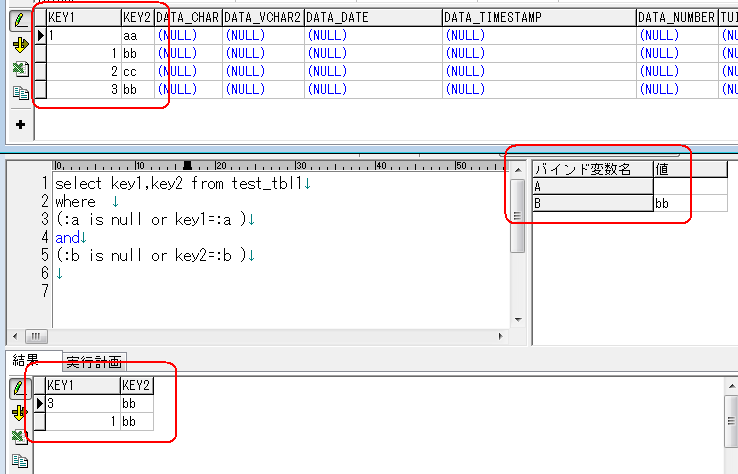Click the copy icon in top grid toolbar
The height and width of the screenshot is (474, 738).
[19, 93]
